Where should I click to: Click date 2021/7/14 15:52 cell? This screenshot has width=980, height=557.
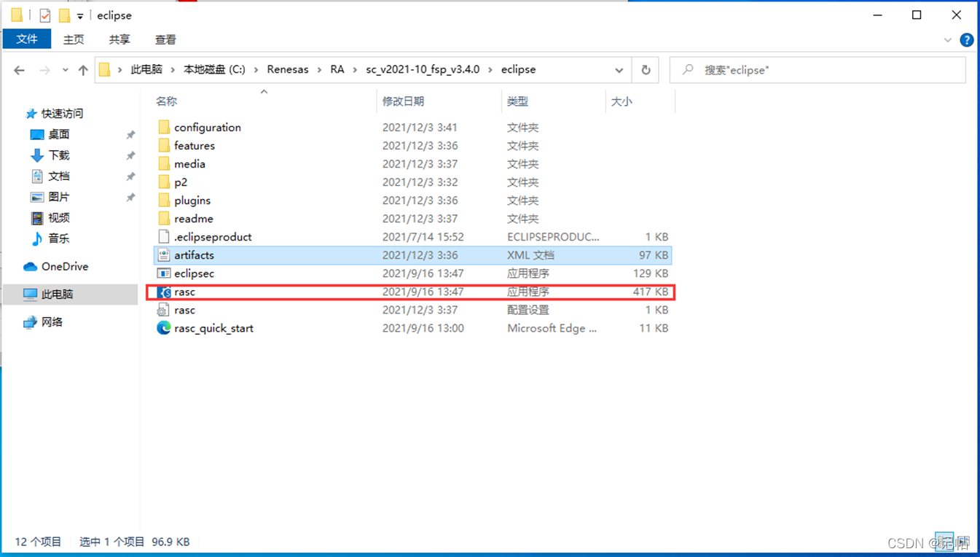[x=423, y=237]
